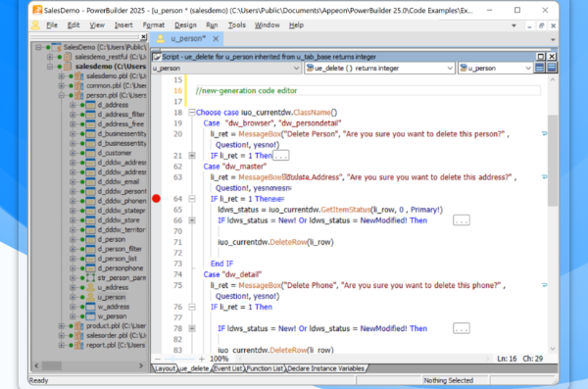The image size is (588, 389).
Task: Open the Window menu
Action: click(x=267, y=25)
